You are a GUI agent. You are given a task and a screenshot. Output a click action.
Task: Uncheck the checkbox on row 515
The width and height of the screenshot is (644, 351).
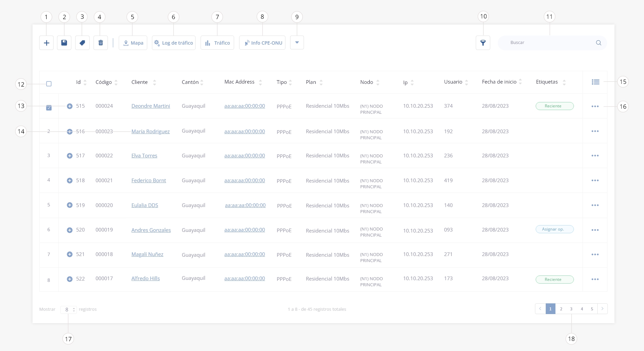[49, 108]
